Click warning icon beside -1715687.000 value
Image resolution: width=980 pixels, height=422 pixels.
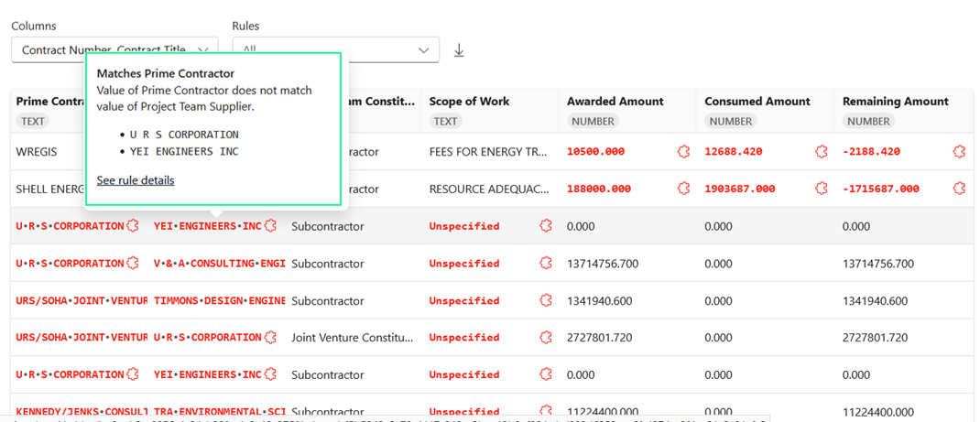(x=959, y=189)
